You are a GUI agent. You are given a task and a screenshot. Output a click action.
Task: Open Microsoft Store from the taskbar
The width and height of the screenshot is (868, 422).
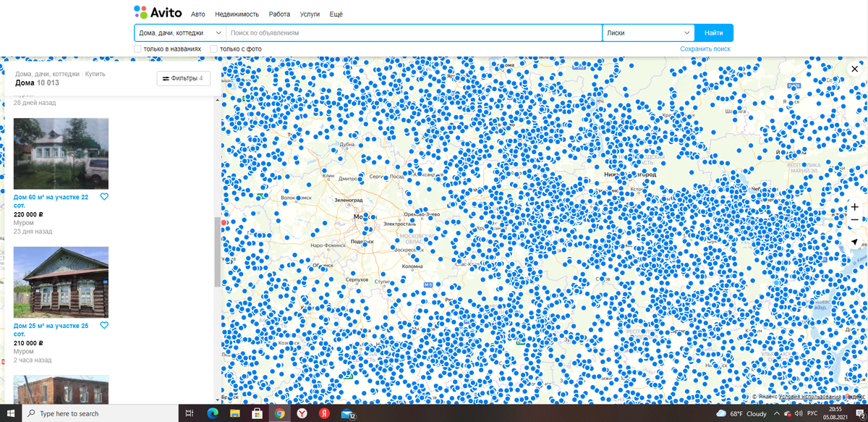[257, 413]
